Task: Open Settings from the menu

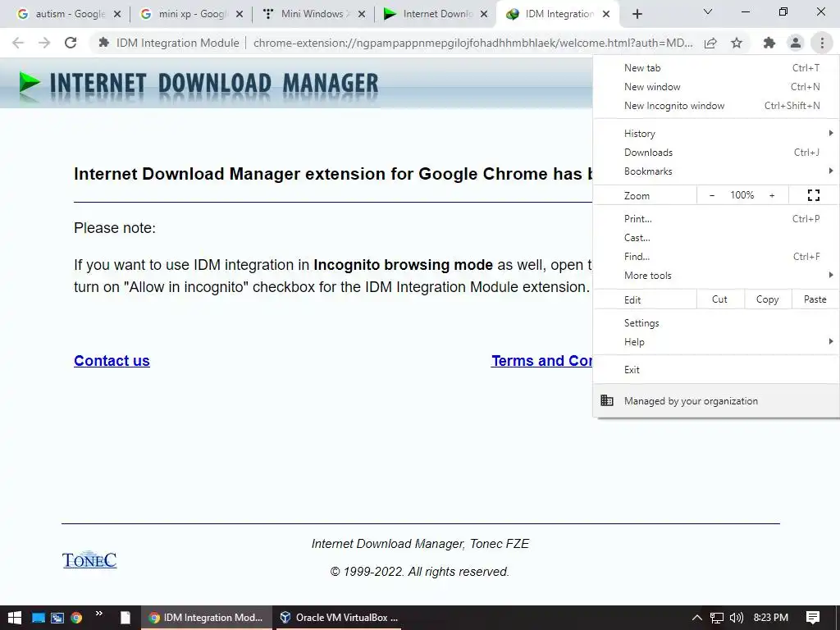Action: [x=716, y=323]
